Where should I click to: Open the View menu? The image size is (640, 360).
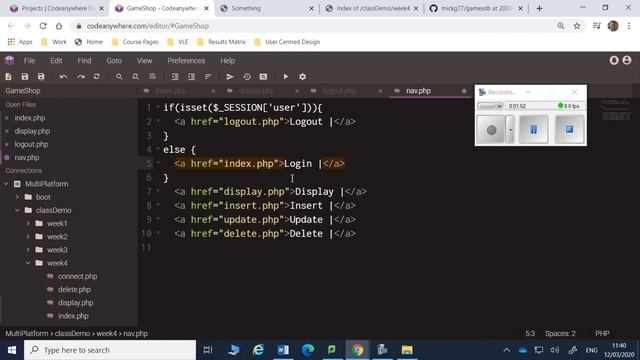(144, 61)
